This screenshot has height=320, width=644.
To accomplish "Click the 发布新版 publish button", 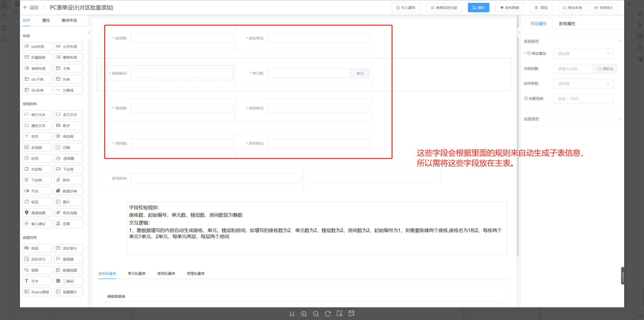I will click(509, 8).
